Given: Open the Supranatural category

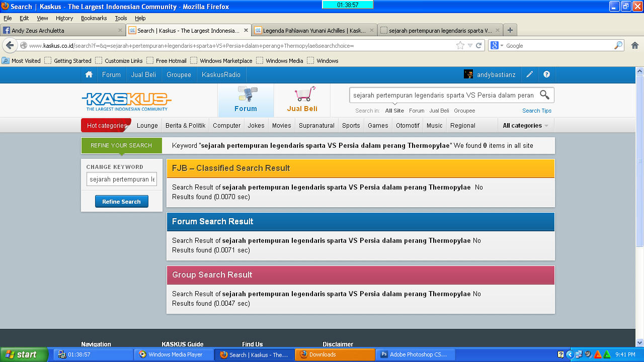Looking at the screenshot, I should tap(316, 126).
